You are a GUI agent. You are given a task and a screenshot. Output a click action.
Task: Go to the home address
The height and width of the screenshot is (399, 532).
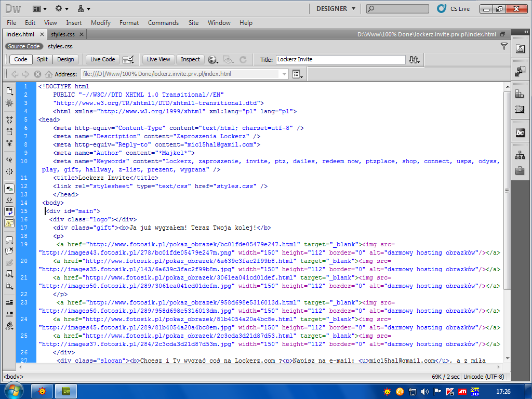[49, 74]
